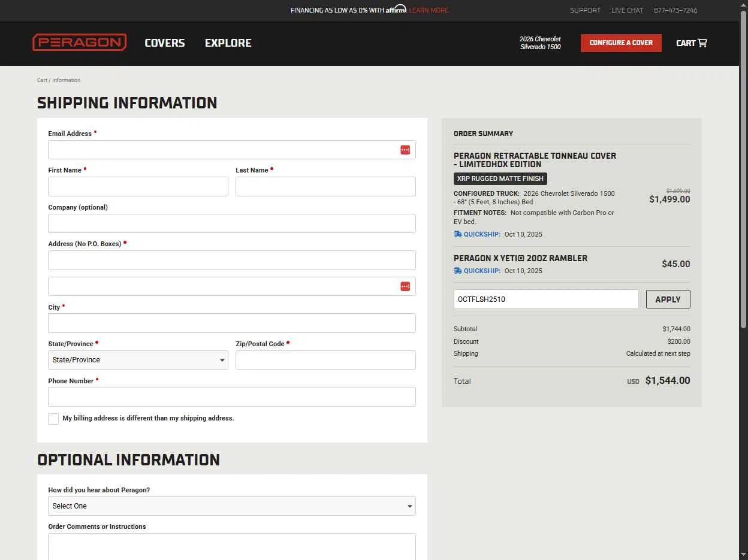This screenshot has width=748, height=560.
Task: Select 2026 Chevrolet Silverado 1500 vehicle text
Action: coord(540,43)
